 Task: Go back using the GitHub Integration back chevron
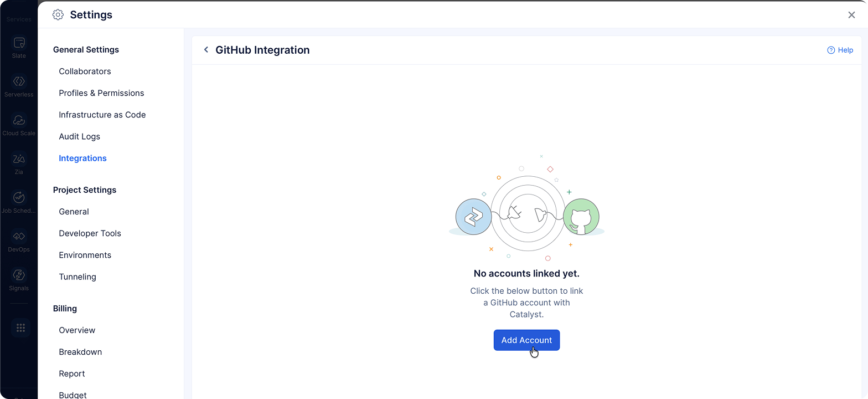pos(206,50)
